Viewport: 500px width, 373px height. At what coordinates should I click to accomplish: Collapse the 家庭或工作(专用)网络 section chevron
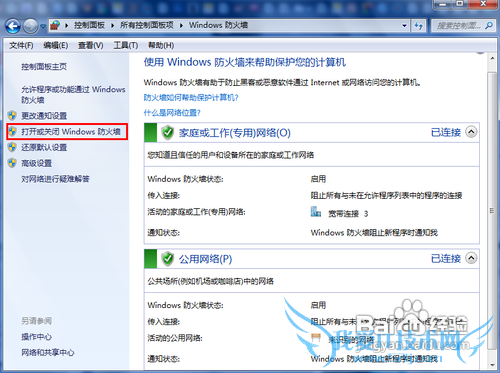[x=471, y=132]
